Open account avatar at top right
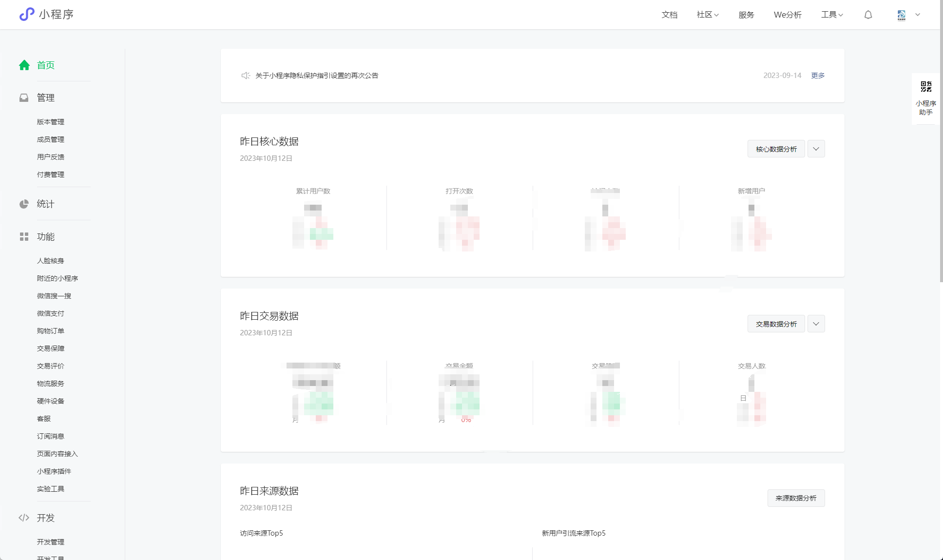Image resolution: width=943 pixels, height=560 pixels. (902, 15)
